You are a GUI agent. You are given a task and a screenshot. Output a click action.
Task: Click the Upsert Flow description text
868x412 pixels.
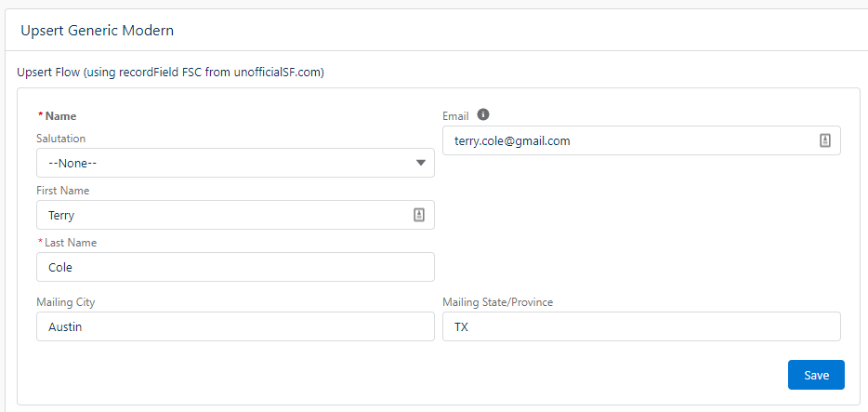pyautogui.click(x=170, y=73)
